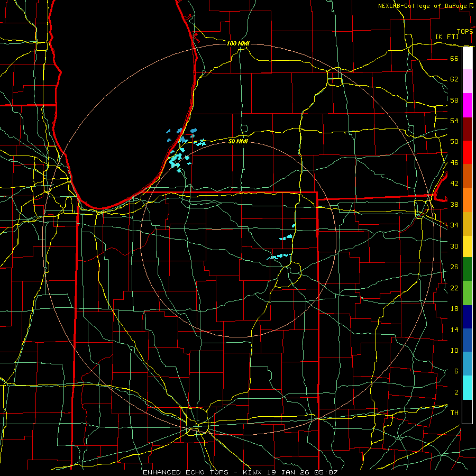Select the gold legend color block
Image resolution: width=476 pixels, height=476 pixels.
tap(467, 224)
